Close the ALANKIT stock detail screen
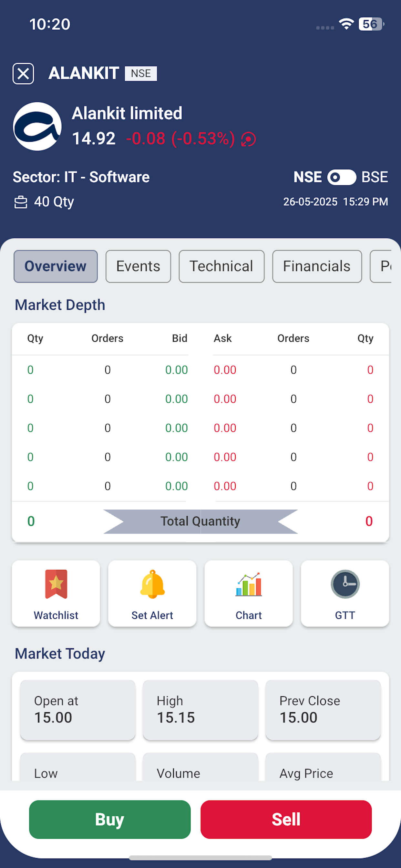The height and width of the screenshot is (868, 401). (x=23, y=73)
